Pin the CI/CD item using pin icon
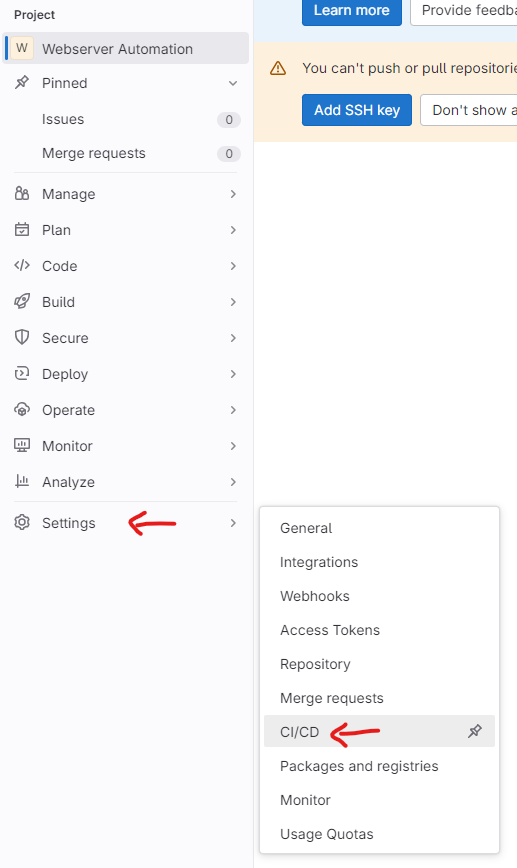This screenshot has width=517, height=868. [475, 731]
